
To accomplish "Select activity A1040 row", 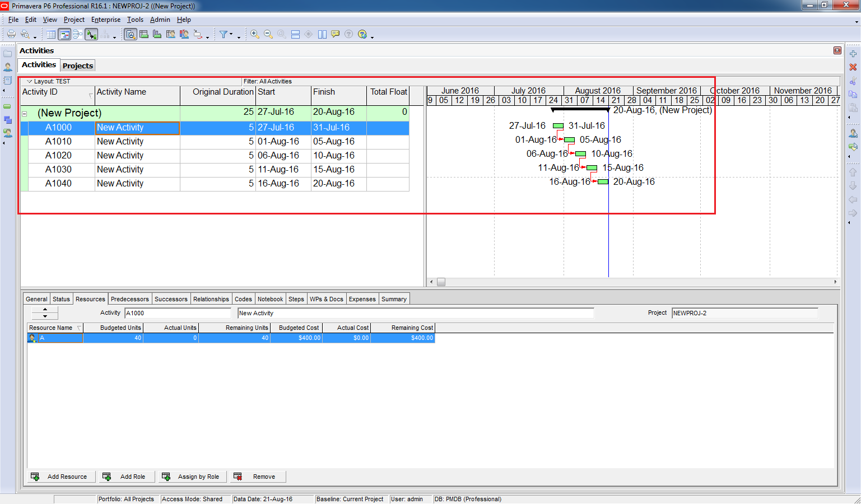I will (x=215, y=184).
